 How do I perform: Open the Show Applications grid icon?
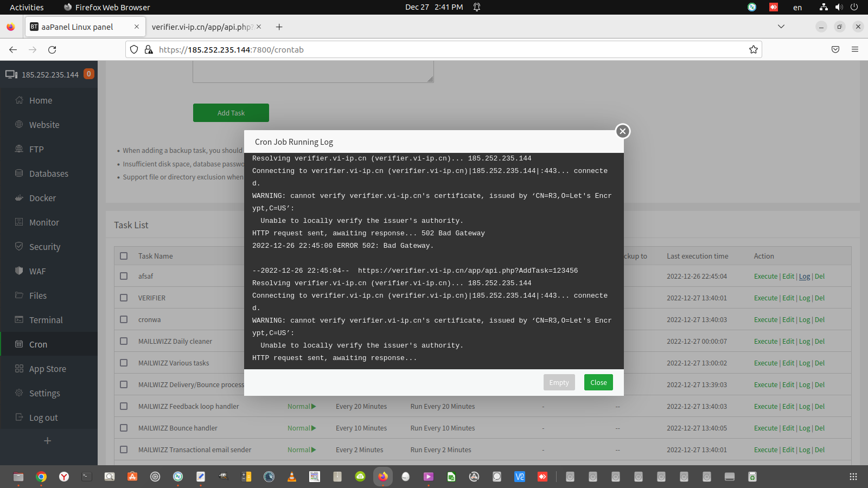[x=853, y=477]
